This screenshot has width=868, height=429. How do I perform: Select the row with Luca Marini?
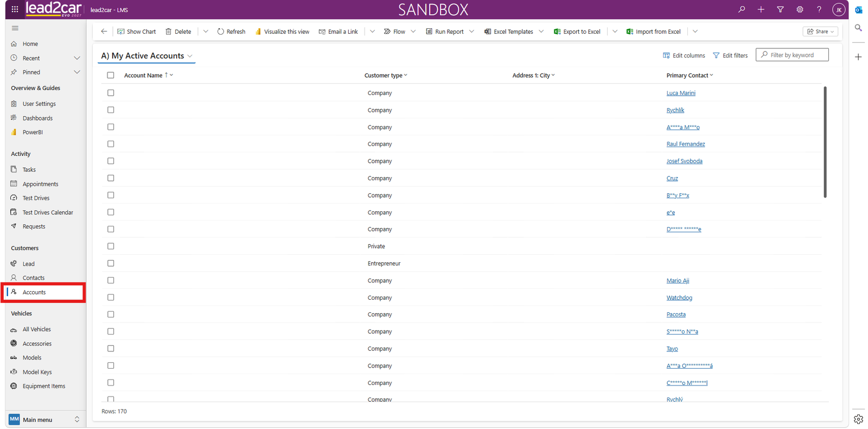(x=111, y=93)
